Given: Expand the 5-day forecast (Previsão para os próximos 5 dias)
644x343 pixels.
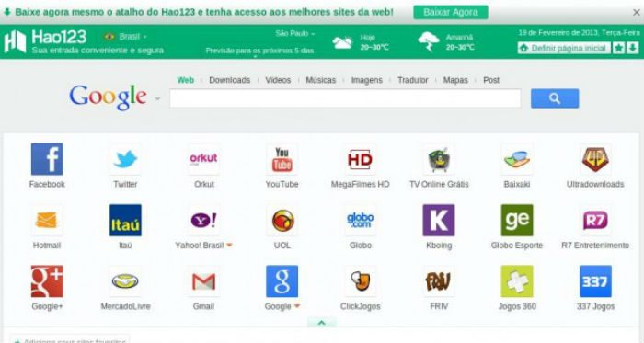Looking at the screenshot, I should coord(259,51).
